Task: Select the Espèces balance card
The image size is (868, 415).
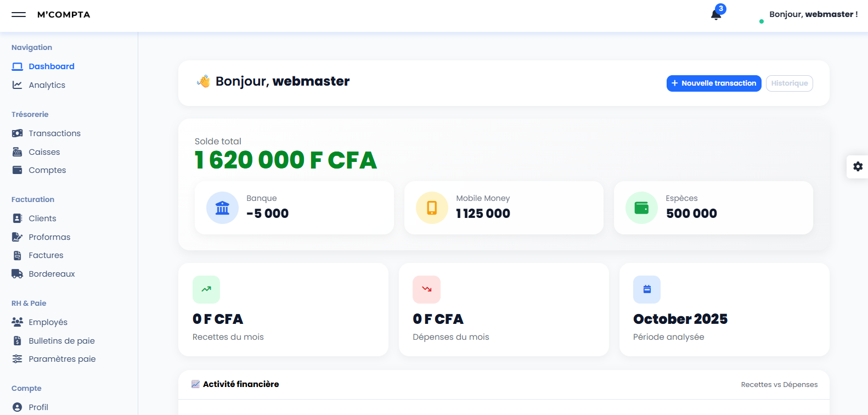Action: (713, 208)
